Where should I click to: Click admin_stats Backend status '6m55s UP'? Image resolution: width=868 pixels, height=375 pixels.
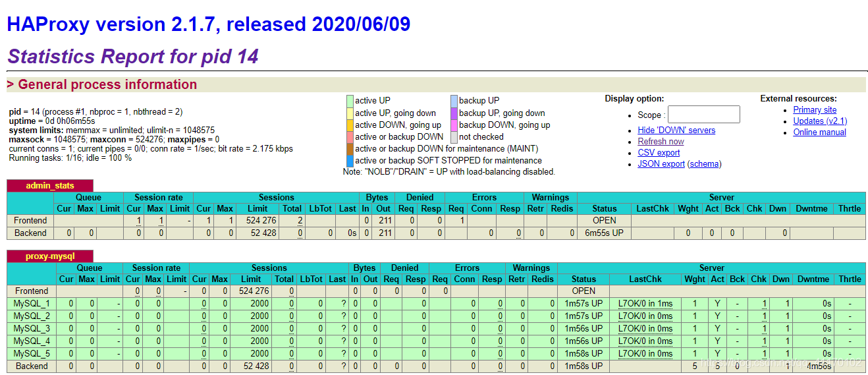(x=604, y=233)
